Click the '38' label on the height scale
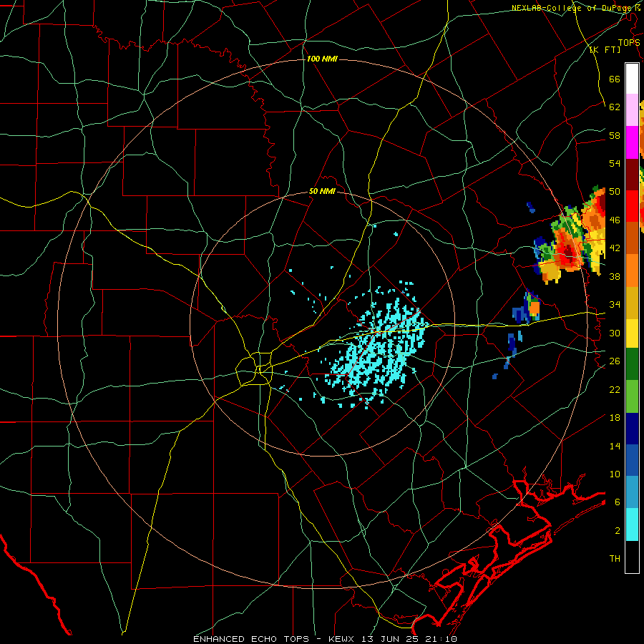Screen dimensions: 644x644 coord(615,276)
